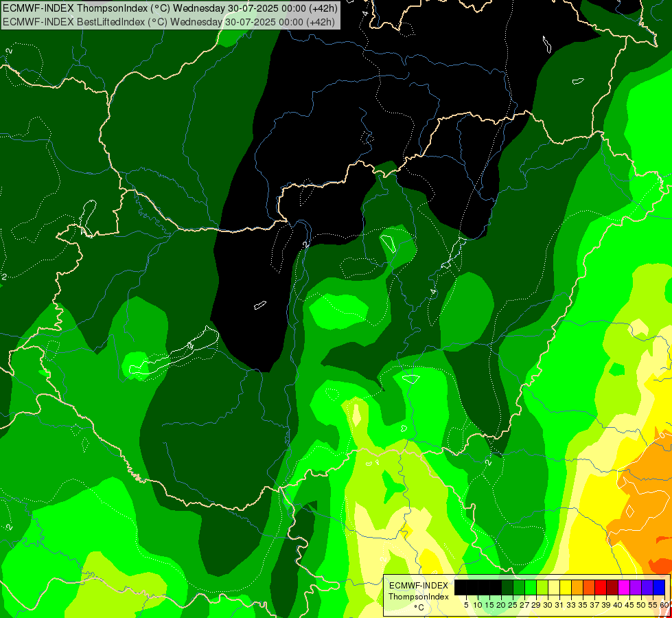Screen dimensions: 672x618
Task: Click the legend tick label 10
Action: [478, 605]
